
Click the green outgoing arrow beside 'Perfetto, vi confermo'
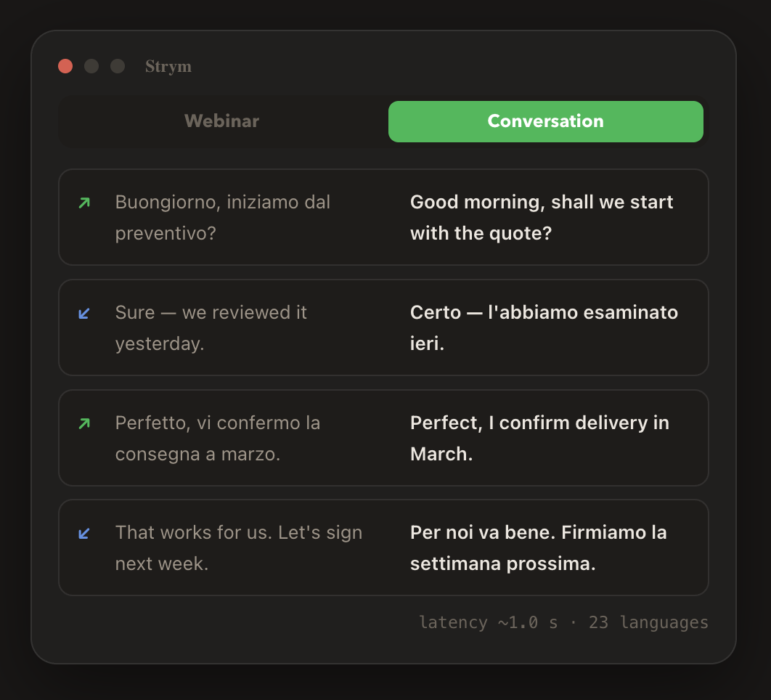[84, 423]
